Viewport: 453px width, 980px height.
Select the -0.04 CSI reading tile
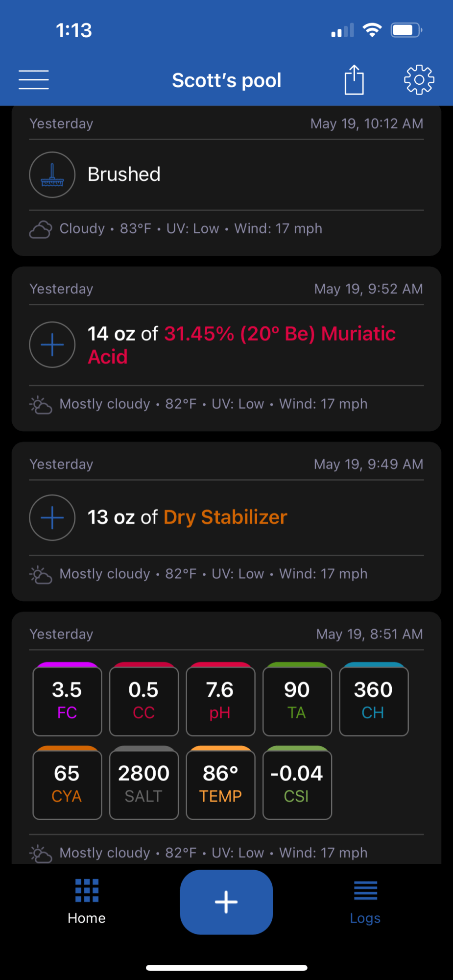click(x=297, y=783)
